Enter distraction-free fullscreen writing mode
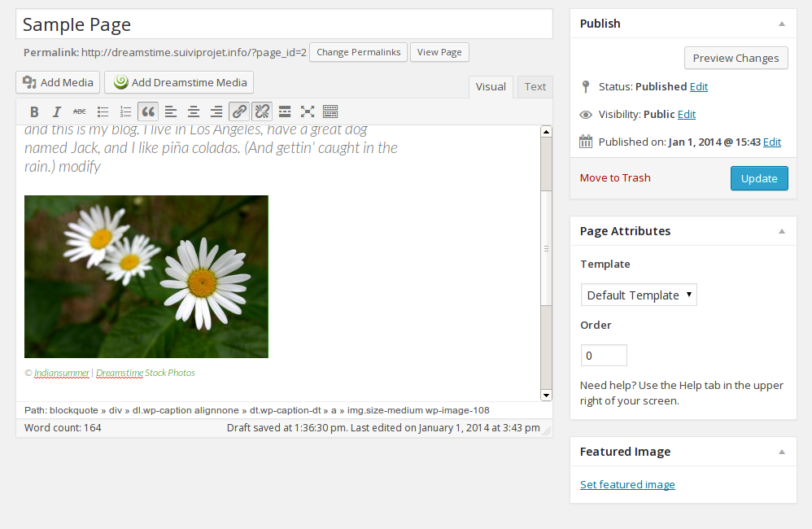The image size is (812, 529). (x=308, y=111)
